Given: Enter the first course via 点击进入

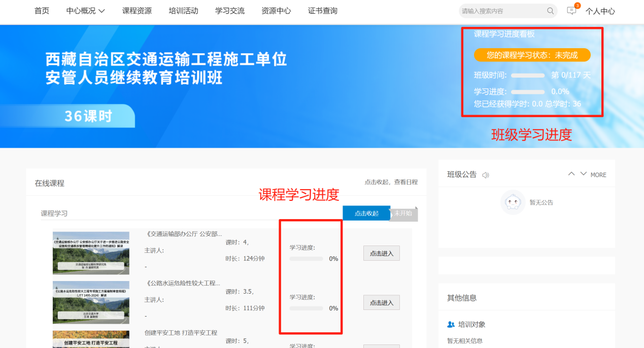Looking at the screenshot, I should (x=381, y=253).
